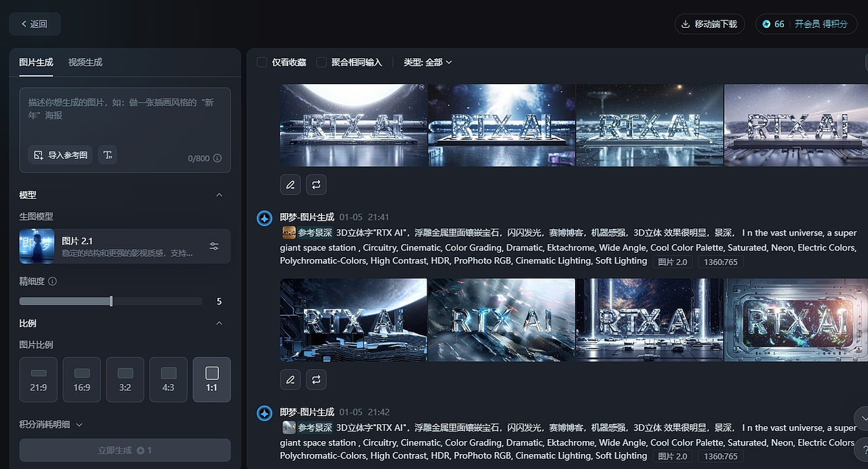Click the 图片比例 label

tap(36, 345)
